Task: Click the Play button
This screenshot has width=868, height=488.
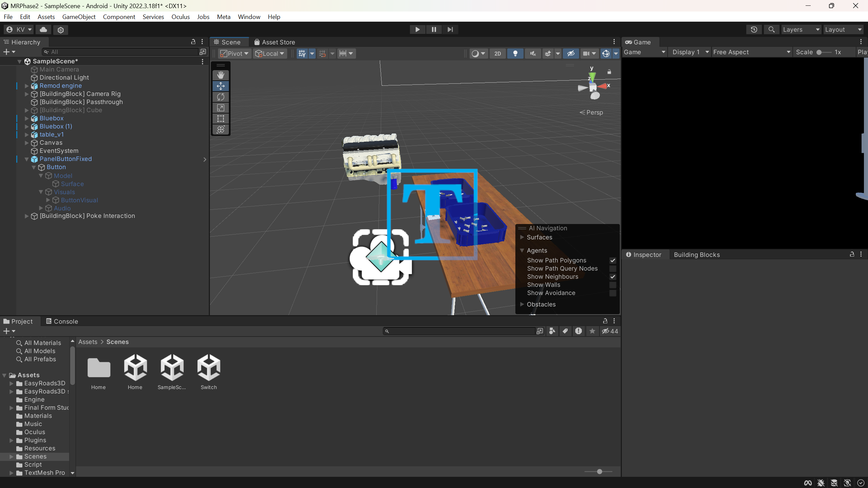Action: [417, 29]
